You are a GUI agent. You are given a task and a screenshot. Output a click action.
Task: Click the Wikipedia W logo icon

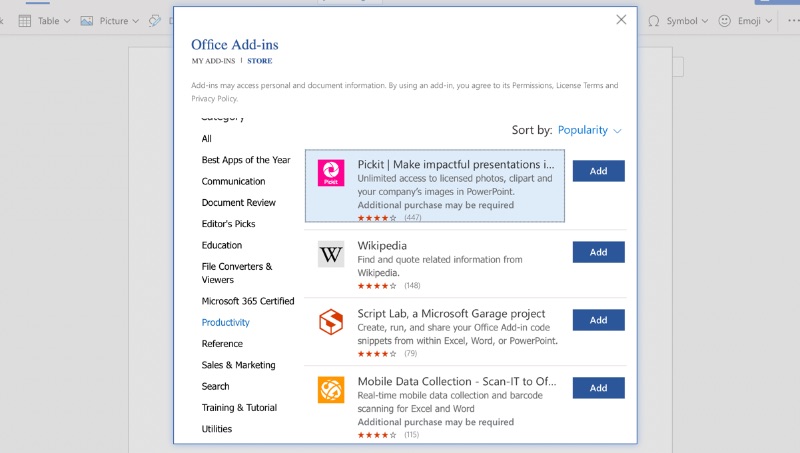[x=331, y=254]
